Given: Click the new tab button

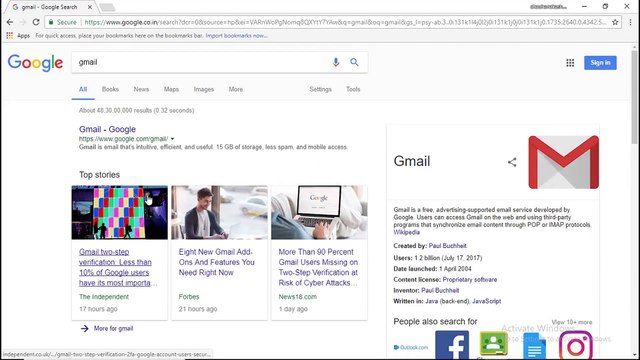Looking at the screenshot, I should [107, 7].
